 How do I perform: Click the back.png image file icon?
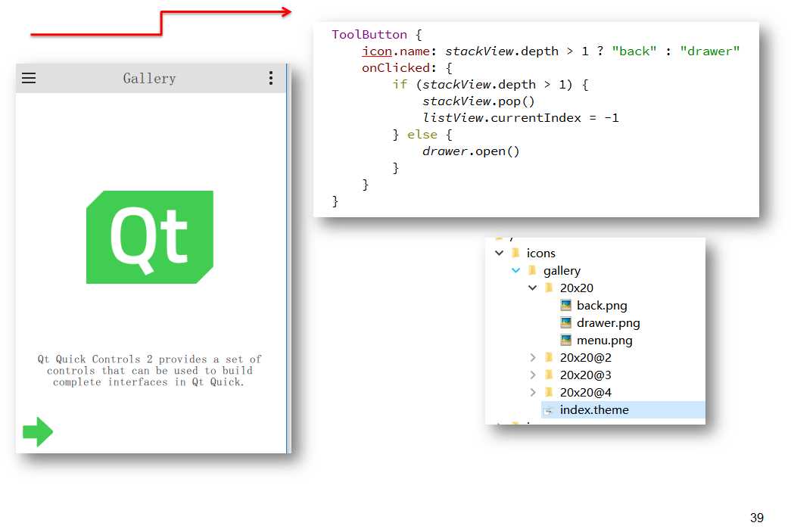click(566, 306)
